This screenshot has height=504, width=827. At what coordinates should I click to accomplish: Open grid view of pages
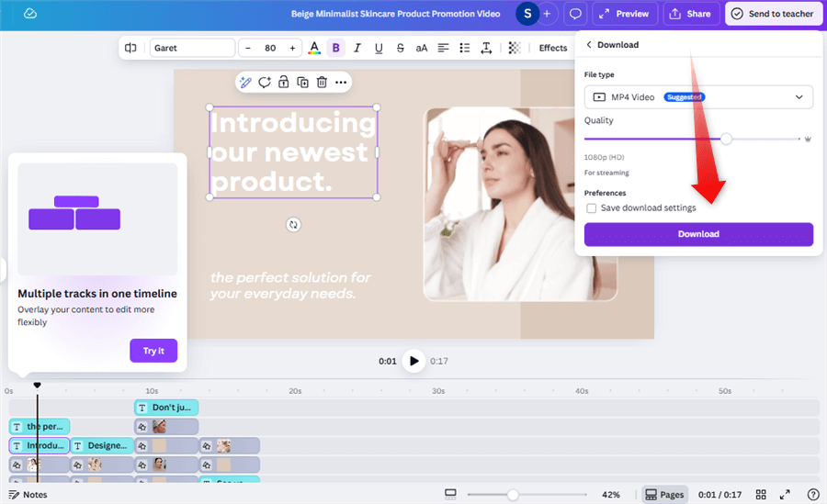[761, 495]
